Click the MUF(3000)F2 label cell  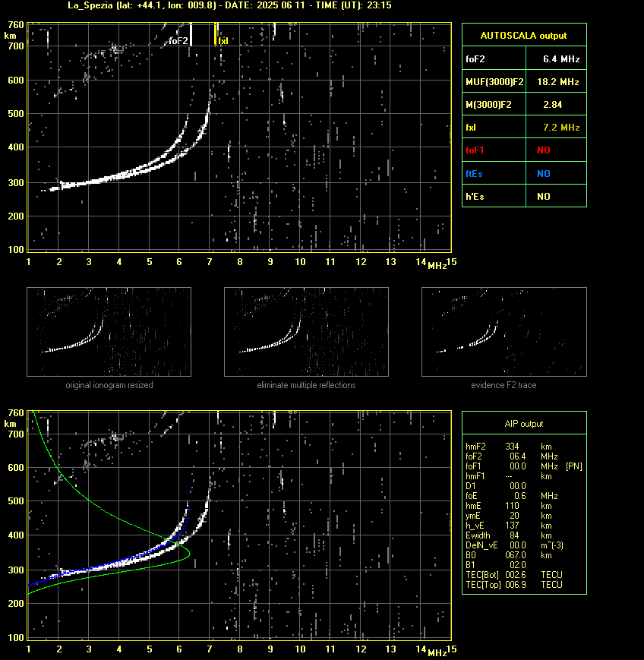[494, 82]
